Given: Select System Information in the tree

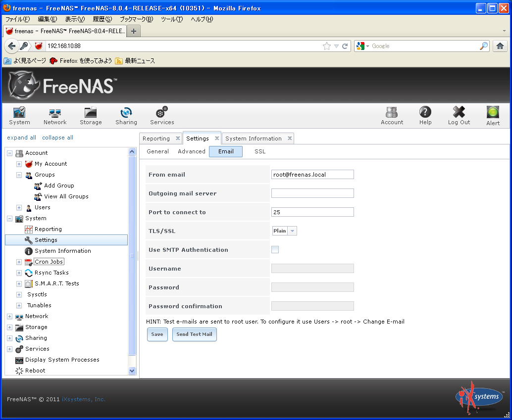Looking at the screenshot, I should [x=63, y=251].
